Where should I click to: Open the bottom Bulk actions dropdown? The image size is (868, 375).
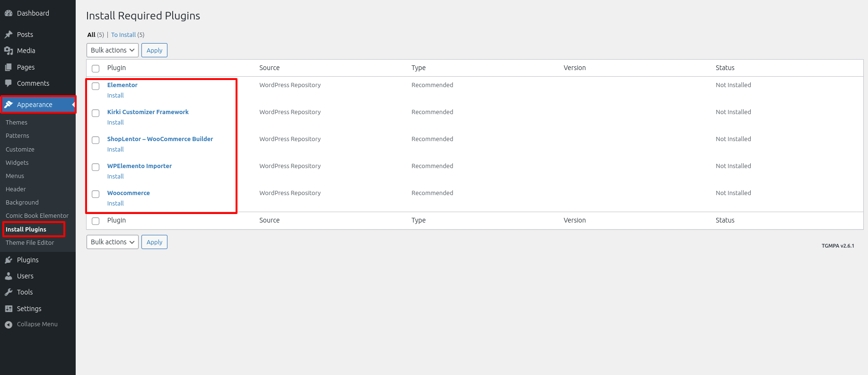click(x=112, y=242)
